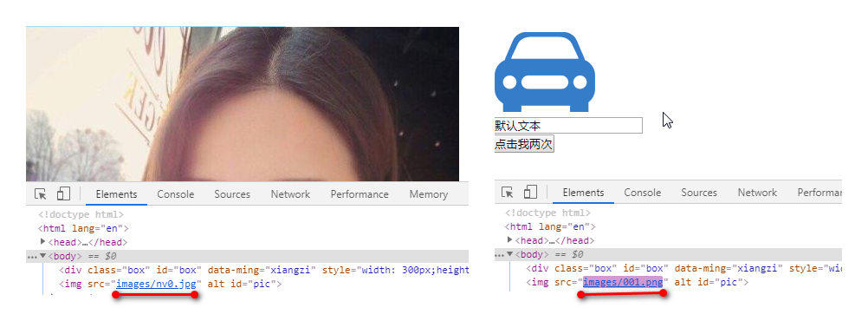Select the img id="pic" node with 001.png
The width and height of the screenshot is (868, 321).
638,282
